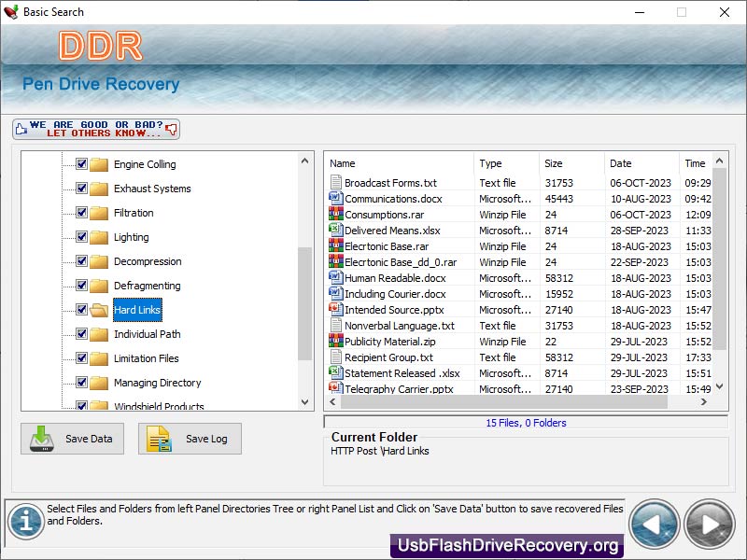747x560 pixels.
Task: Click size value 45443 for Communications.docx
Action: point(558,199)
